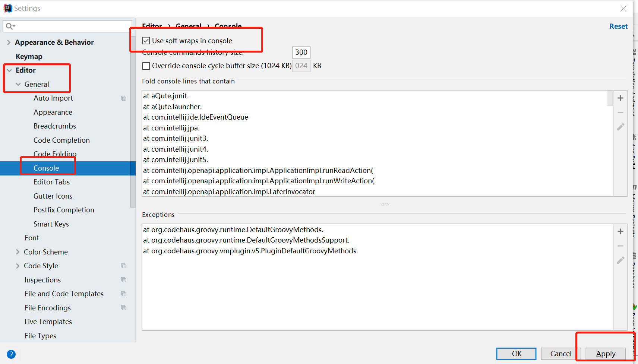Select 'at com.intellij.ide.IdeEventQueue' entry
638x364 pixels.
pos(196,117)
